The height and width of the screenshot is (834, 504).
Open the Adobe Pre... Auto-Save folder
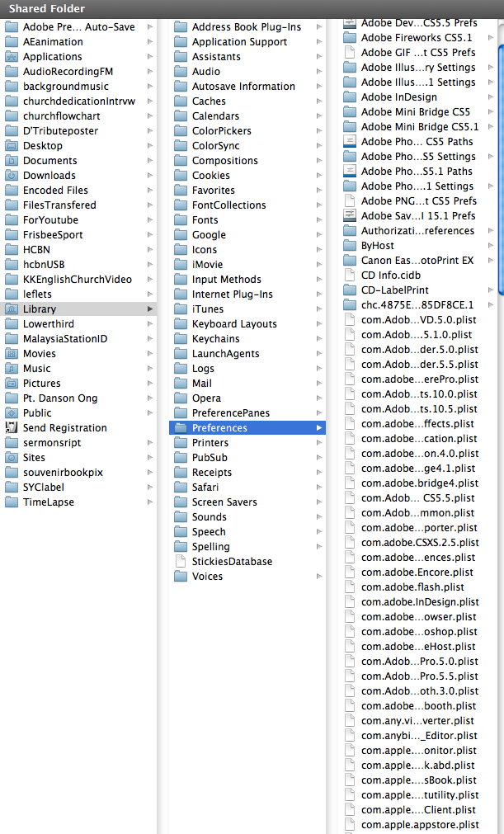click(78, 27)
